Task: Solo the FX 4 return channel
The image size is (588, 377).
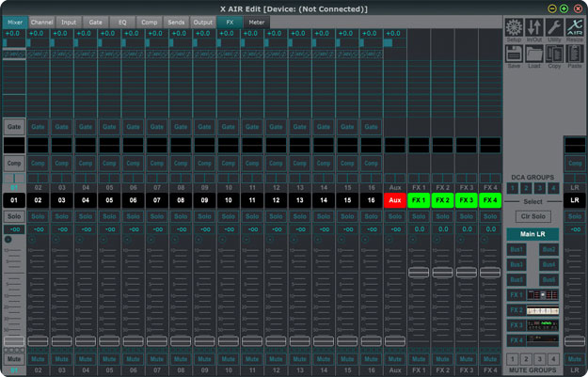Action: coord(490,216)
